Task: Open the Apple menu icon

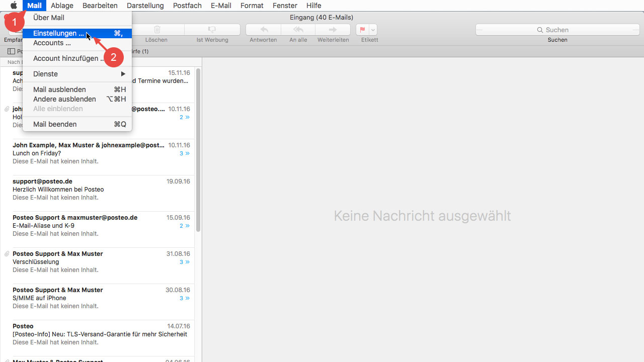Action: (x=14, y=6)
